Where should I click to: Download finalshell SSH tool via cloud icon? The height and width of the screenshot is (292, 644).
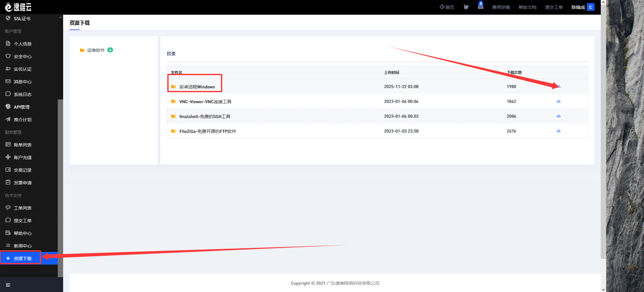(558, 116)
